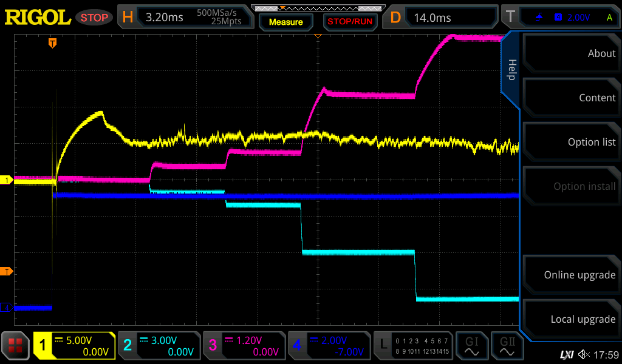Open Option list menu entry
Screen dimensions: 622x364
(571, 142)
